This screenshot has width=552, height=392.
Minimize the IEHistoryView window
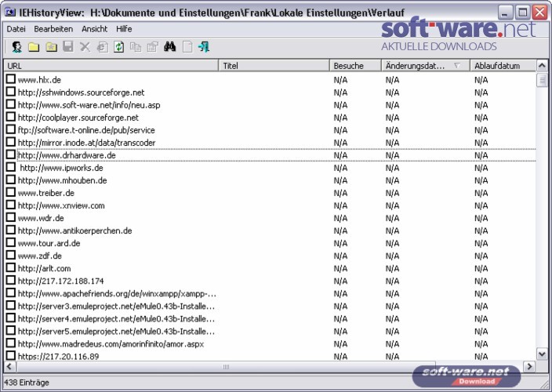coord(505,13)
